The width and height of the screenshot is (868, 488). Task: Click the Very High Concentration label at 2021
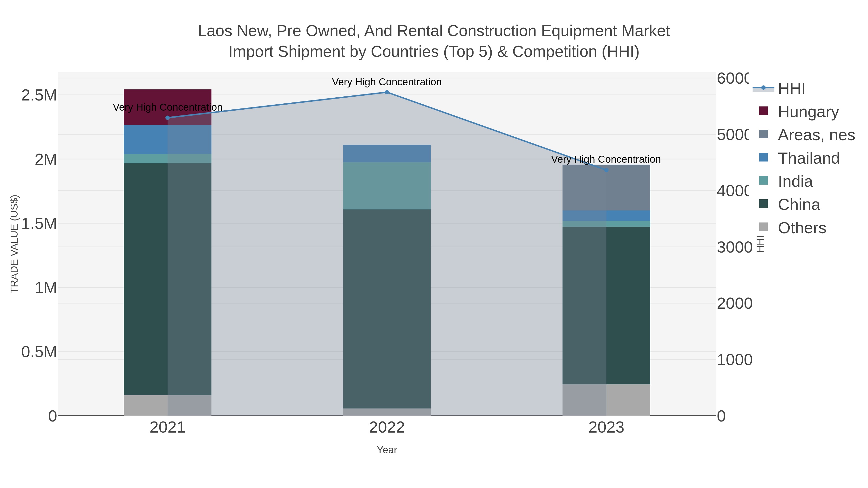pyautogui.click(x=168, y=107)
